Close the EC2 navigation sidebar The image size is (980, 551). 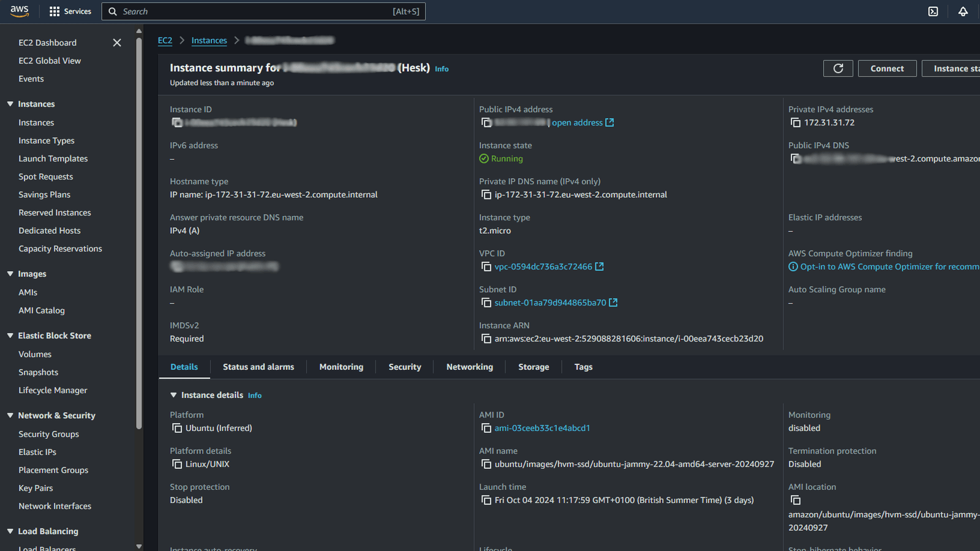click(117, 43)
